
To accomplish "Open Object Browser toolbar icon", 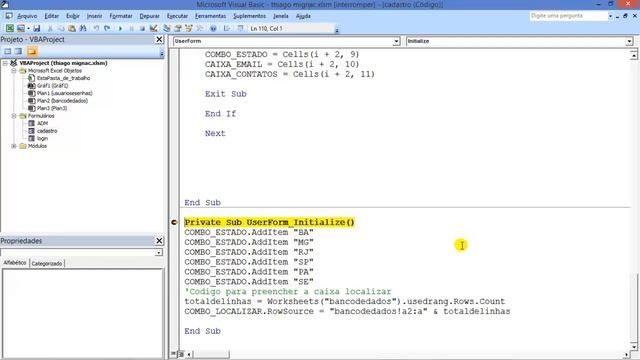I will tap(189, 29).
